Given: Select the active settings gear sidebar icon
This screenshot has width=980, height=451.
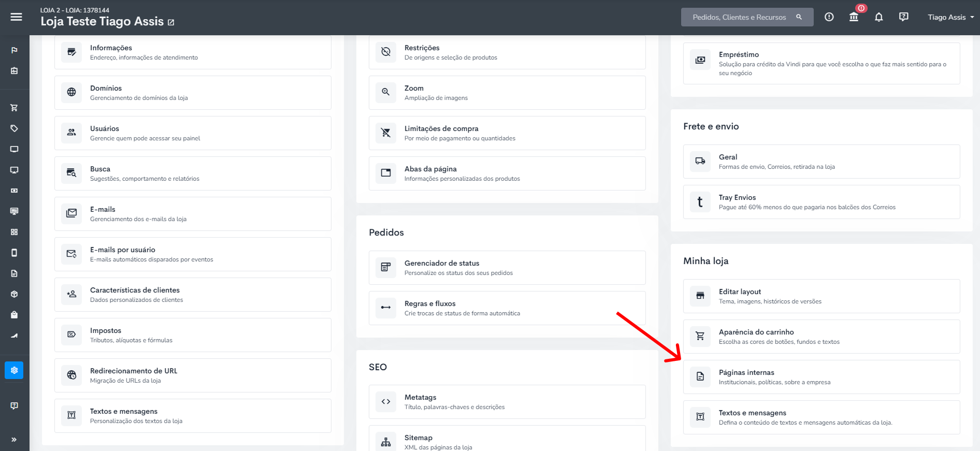Looking at the screenshot, I should (14, 370).
